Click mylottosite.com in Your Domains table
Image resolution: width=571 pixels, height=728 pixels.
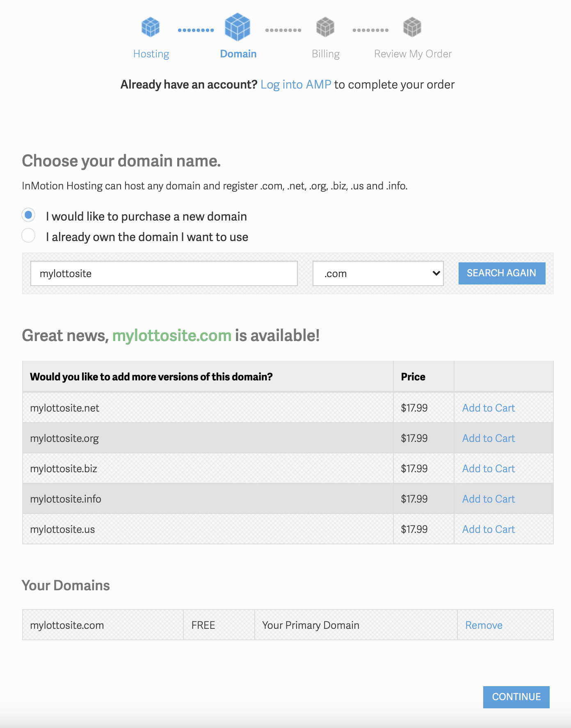(67, 625)
